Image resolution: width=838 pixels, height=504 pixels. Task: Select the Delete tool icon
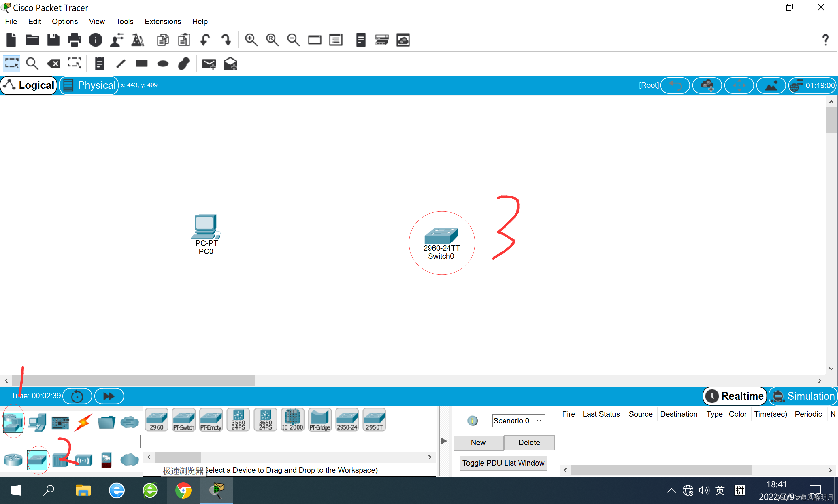(x=54, y=64)
